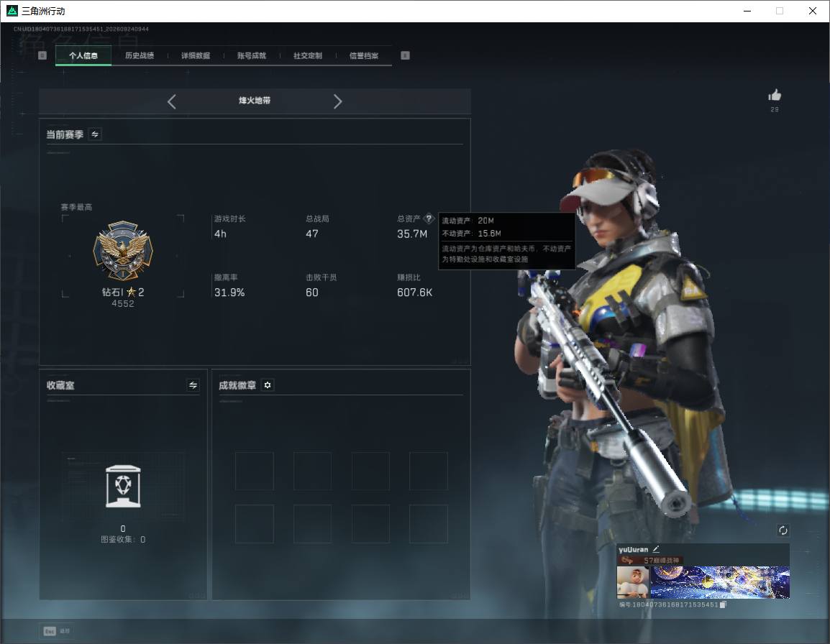Click question mark icon beside 总资产

(429, 218)
